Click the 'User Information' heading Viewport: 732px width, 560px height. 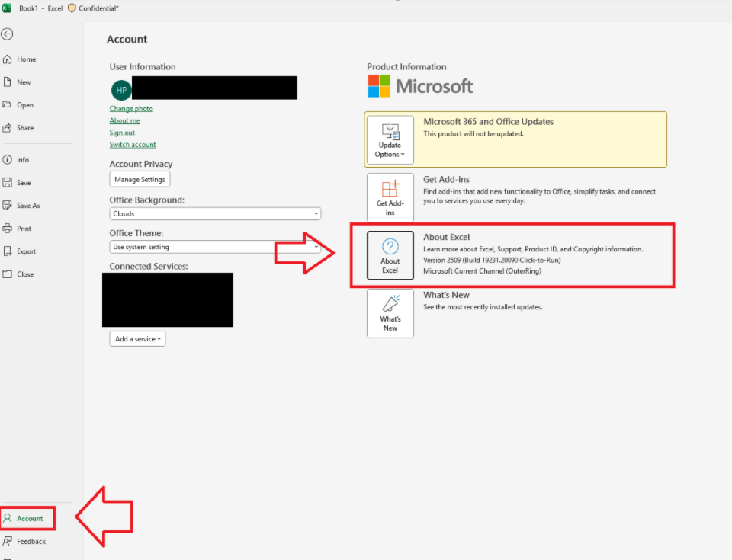pyautogui.click(x=143, y=67)
